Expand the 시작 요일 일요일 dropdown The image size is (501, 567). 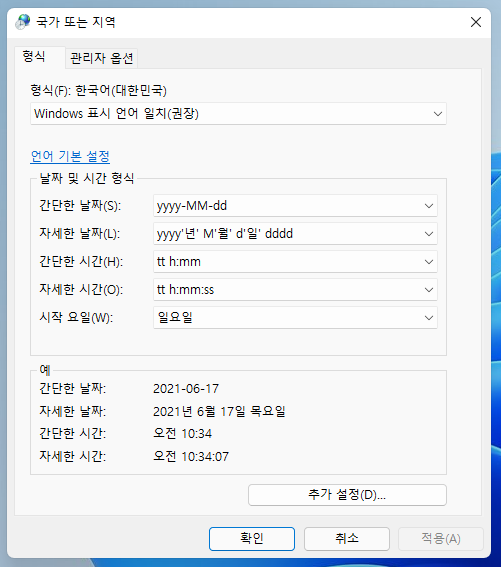coord(295,317)
